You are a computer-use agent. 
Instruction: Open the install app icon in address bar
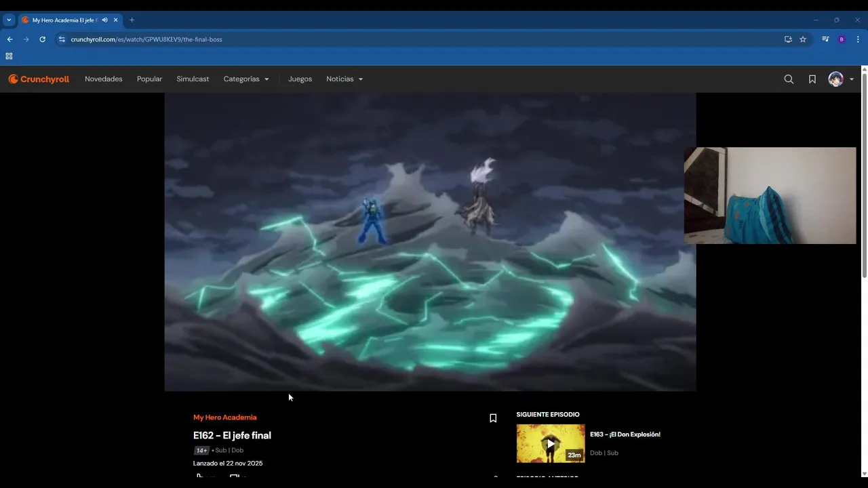788,39
